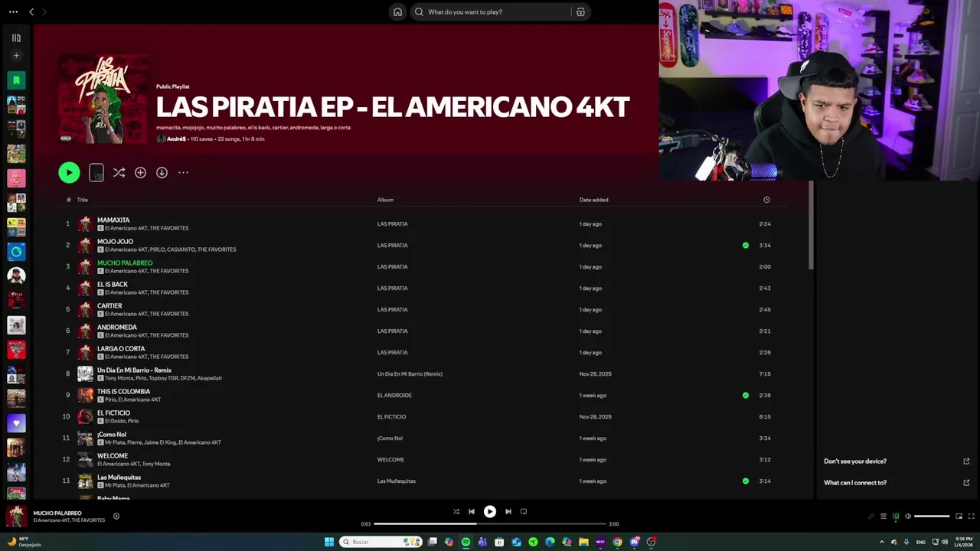Image resolution: width=980 pixels, height=551 pixels.
Task: Select MAMAXITA track row title
Action: point(113,220)
